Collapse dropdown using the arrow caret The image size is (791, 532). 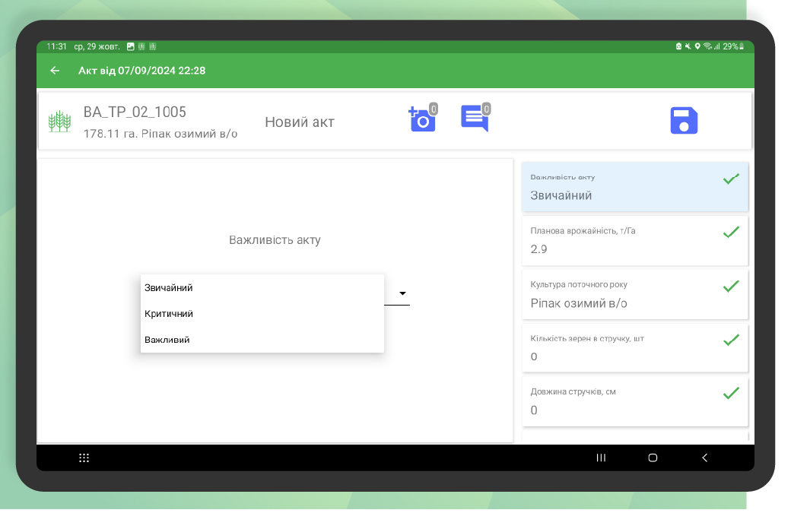coord(402,293)
